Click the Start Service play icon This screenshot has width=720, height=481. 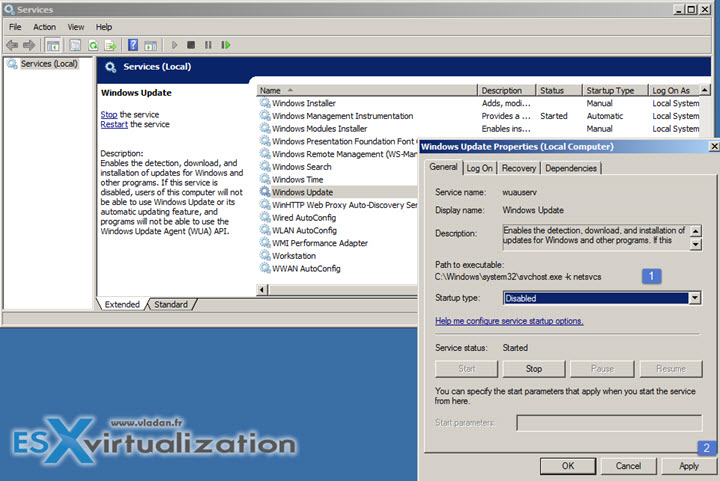[x=174, y=45]
